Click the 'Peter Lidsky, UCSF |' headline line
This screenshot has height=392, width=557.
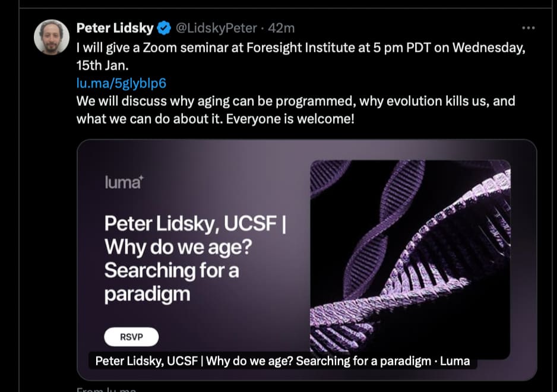[195, 223]
